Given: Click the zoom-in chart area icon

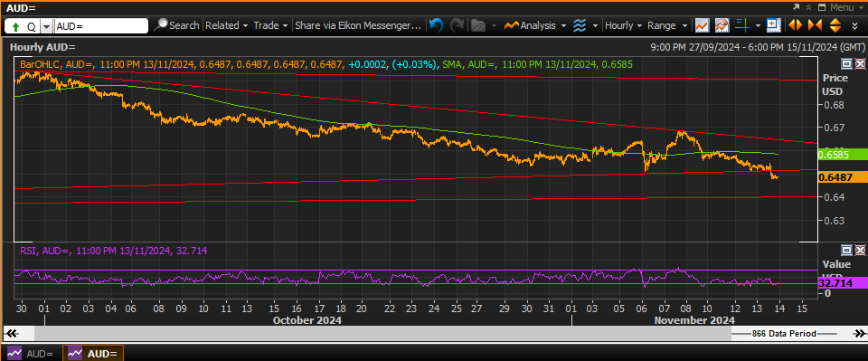Looking at the screenshot, I should [773, 25].
